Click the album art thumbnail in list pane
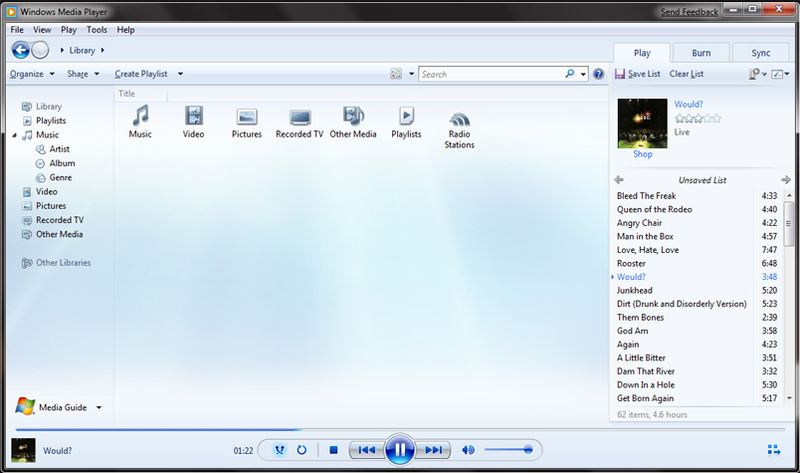Screen dimensions: 800x473 tap(642, 123)
